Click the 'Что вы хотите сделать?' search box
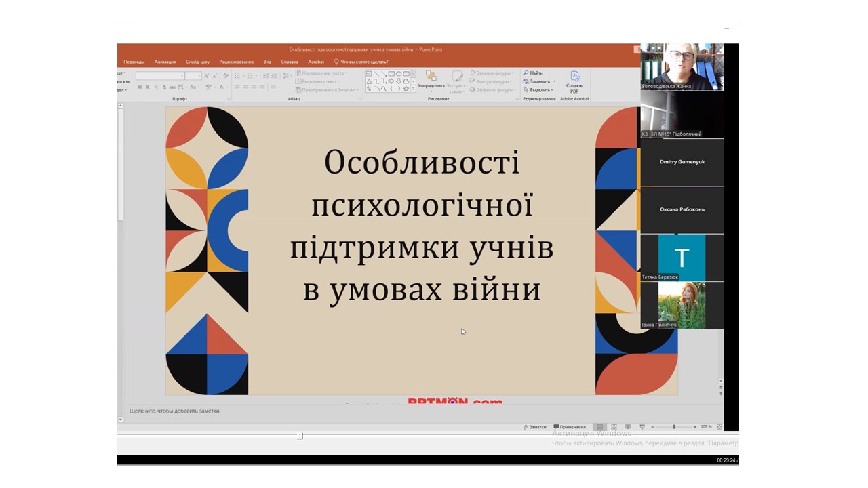 [361, 62]
